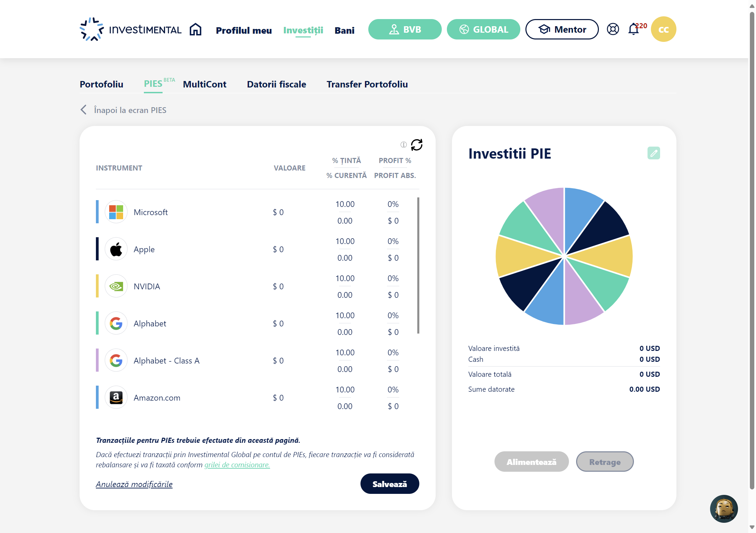Switch to the PIES tab
The height and width of the screenshot is (533, 756).
153,84
